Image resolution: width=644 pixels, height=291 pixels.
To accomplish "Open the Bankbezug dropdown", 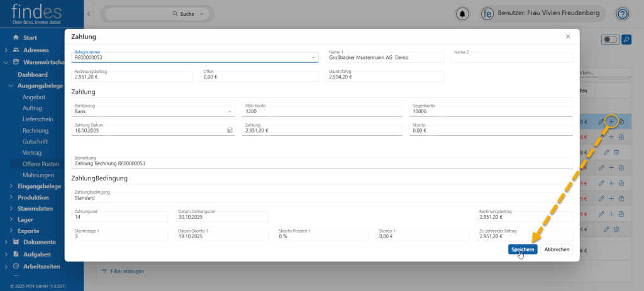I will (x=230, y=112).
